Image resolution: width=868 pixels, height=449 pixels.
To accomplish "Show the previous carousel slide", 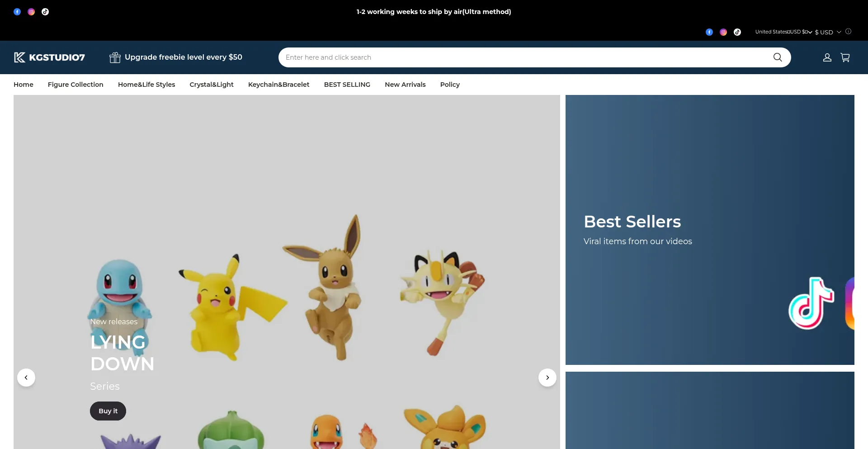I will coord(26,378).
